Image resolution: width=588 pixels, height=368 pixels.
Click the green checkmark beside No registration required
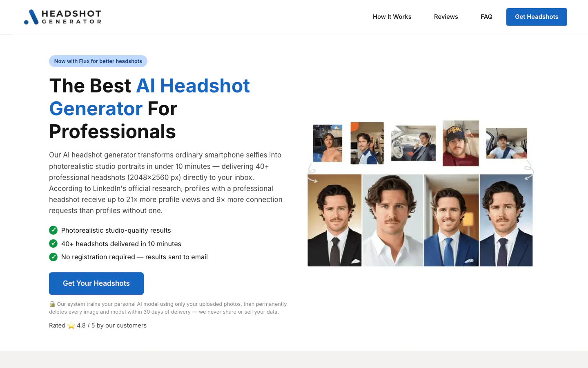[53, 257]
